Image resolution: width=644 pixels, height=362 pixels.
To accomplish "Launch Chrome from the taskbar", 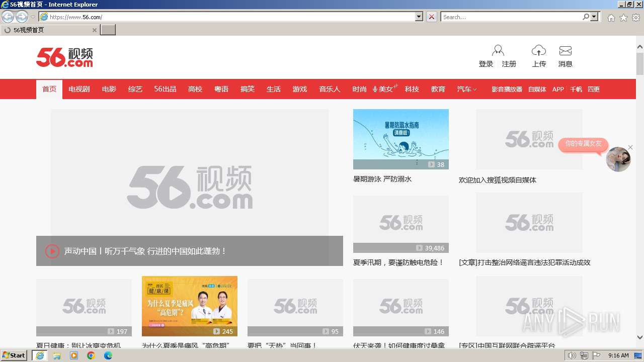I will click(91, 355).
